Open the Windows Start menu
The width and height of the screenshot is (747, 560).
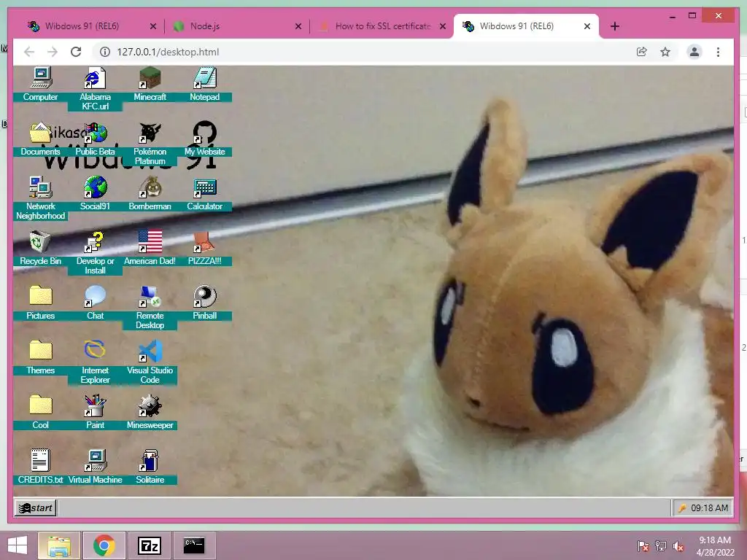18,545
